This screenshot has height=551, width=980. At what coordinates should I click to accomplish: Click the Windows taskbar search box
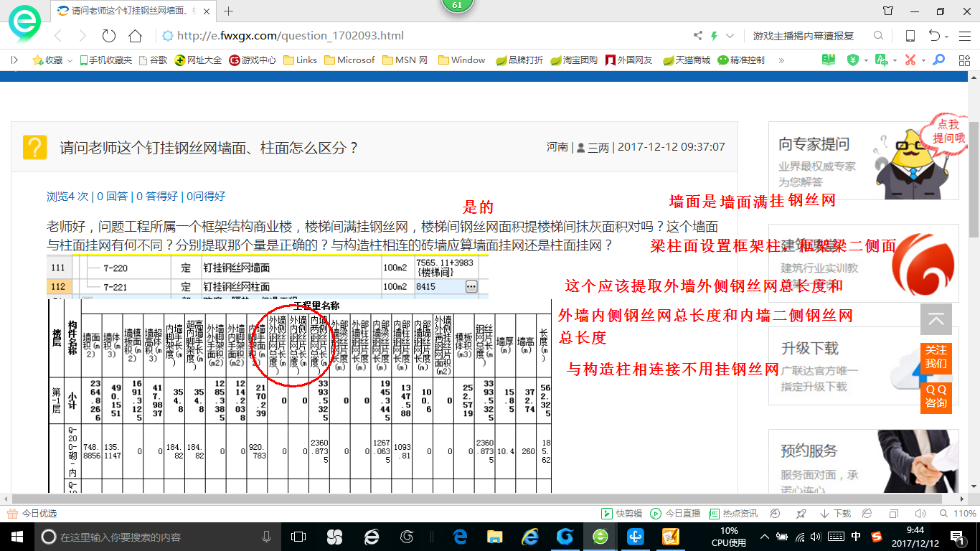[157, 537]
